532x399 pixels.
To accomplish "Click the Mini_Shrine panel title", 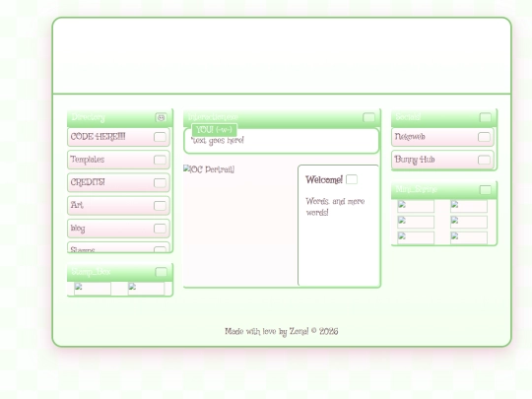I will click(416, 189).
